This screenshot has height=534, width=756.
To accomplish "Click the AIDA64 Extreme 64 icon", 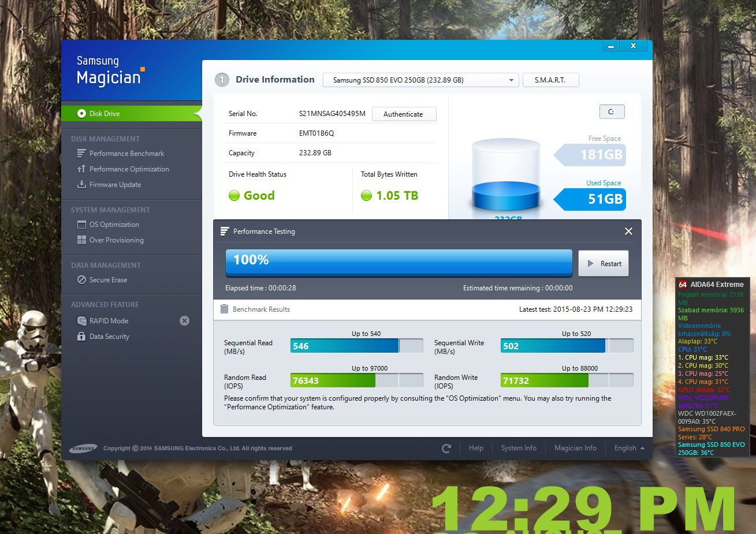I will [x=683, y=285].
